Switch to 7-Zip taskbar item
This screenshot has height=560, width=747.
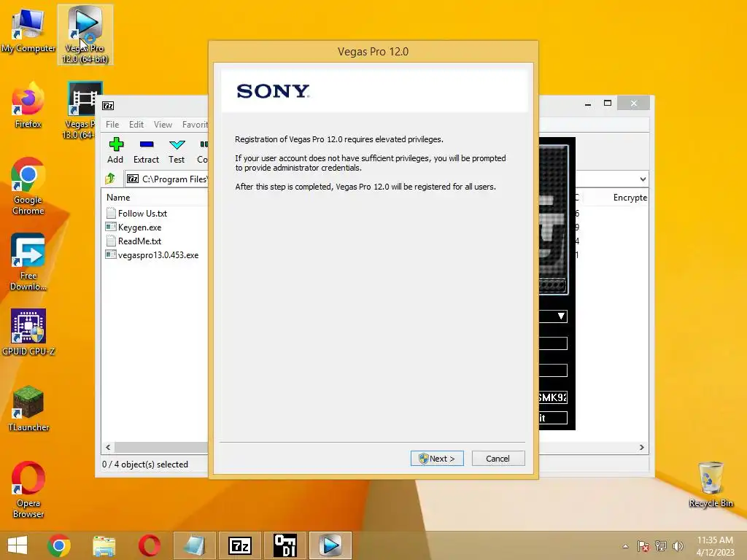[x=239, y=545]
